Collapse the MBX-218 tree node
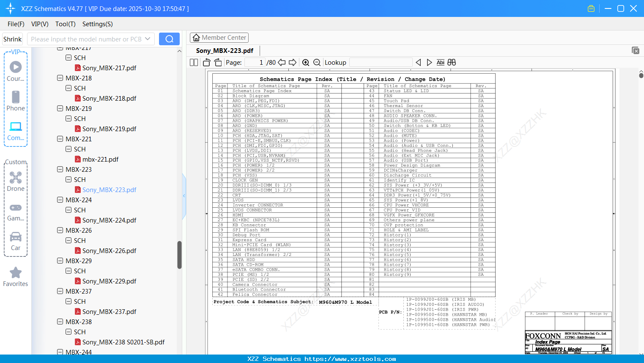 coord(60,78)
